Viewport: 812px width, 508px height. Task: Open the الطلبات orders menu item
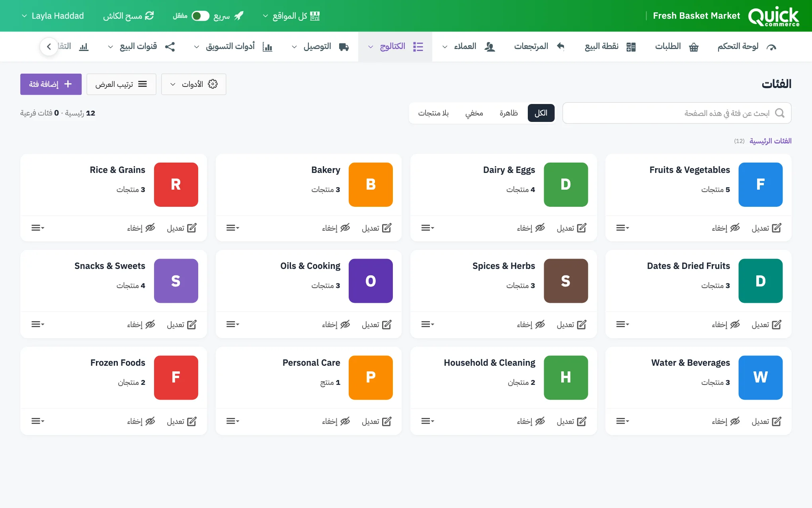point(677,47)
